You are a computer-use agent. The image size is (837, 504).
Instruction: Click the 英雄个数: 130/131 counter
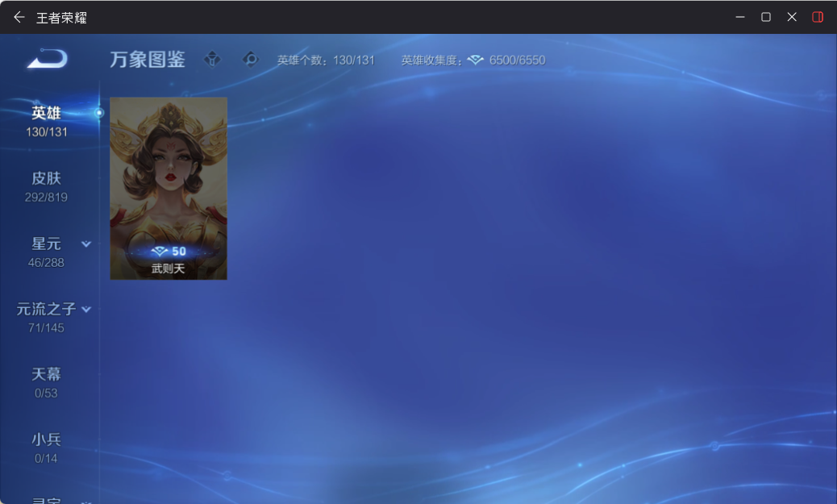pos(326,60)
